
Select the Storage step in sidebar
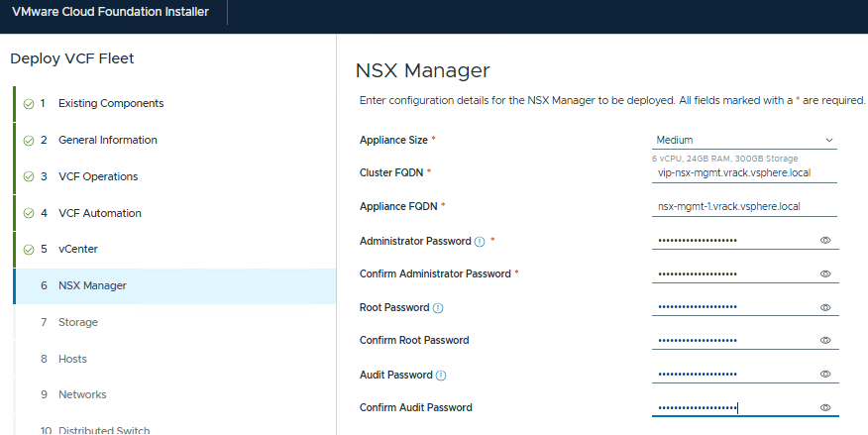click(77, 322)
